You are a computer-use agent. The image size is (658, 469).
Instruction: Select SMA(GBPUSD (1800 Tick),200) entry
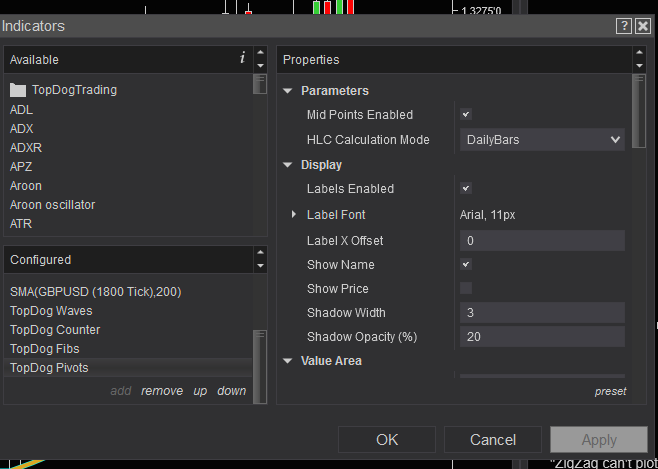[96, 292]
